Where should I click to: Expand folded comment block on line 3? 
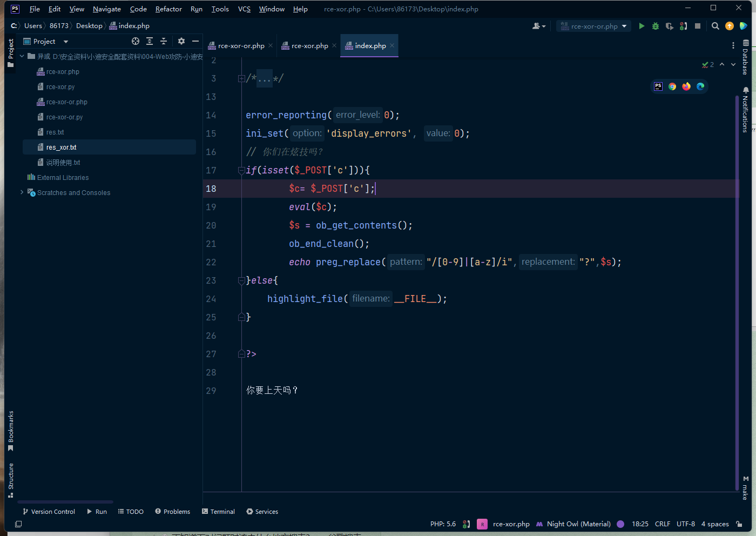(241, 78)
